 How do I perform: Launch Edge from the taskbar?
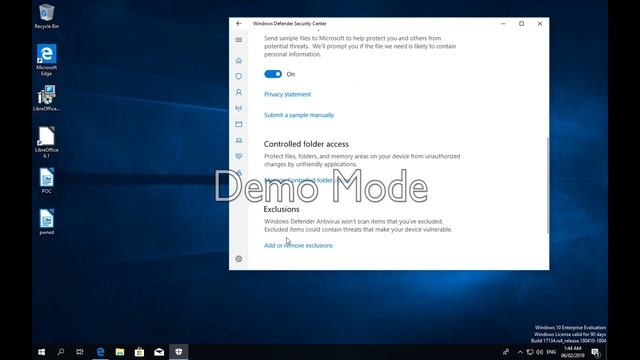tap(100, 352)
